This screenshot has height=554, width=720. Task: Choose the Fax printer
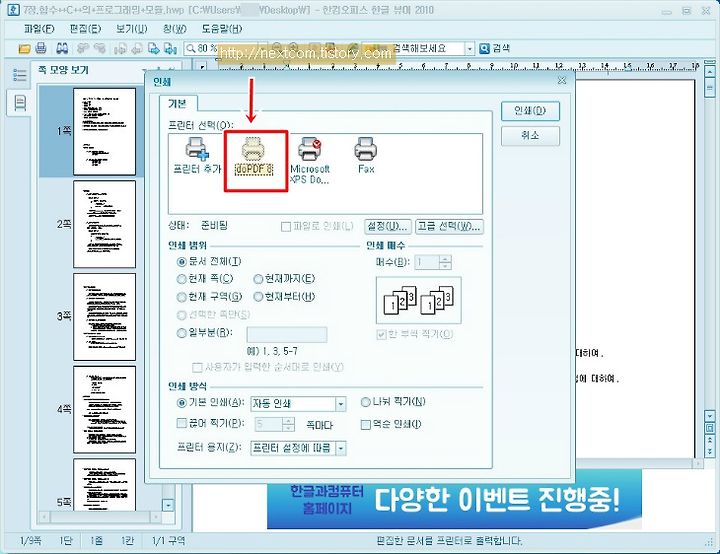tap(366, 156)
